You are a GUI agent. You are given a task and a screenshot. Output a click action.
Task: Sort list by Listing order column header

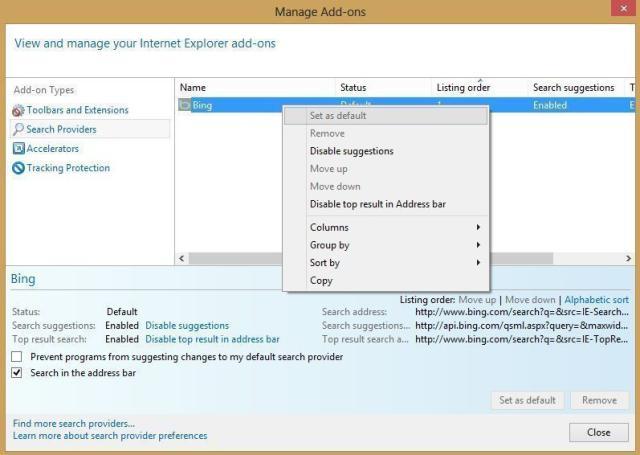[480, 87]
